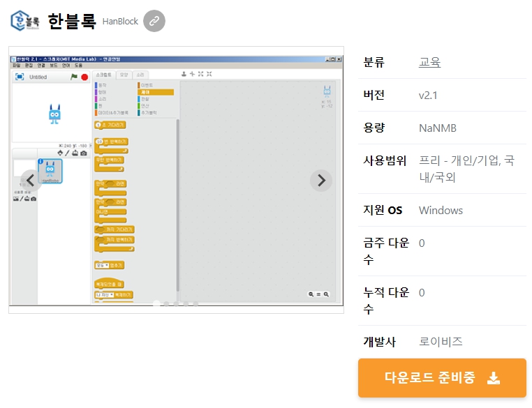Jump to the fourth carousel slide dot
The image size is (532, 408).
point(186,303)
